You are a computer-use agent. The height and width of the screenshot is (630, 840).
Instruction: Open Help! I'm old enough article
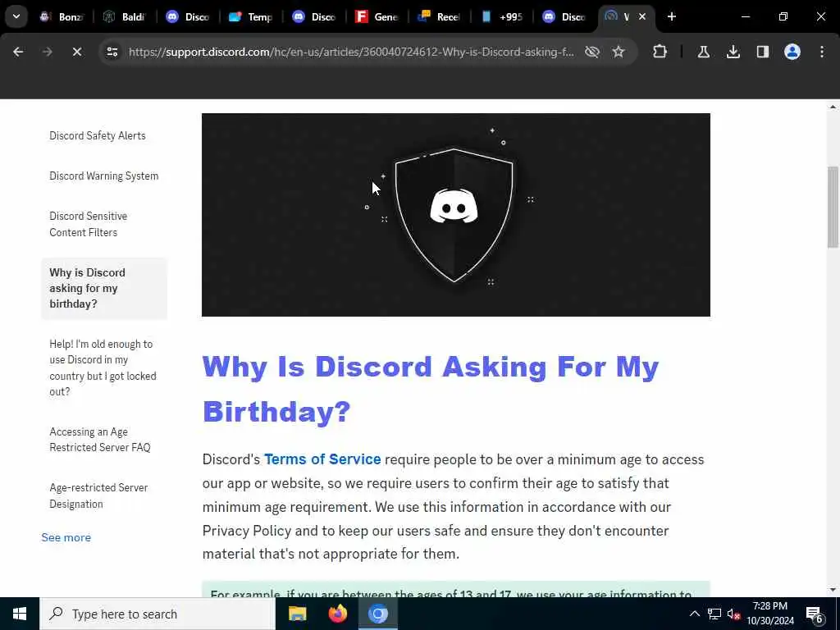tap(103, 367)
